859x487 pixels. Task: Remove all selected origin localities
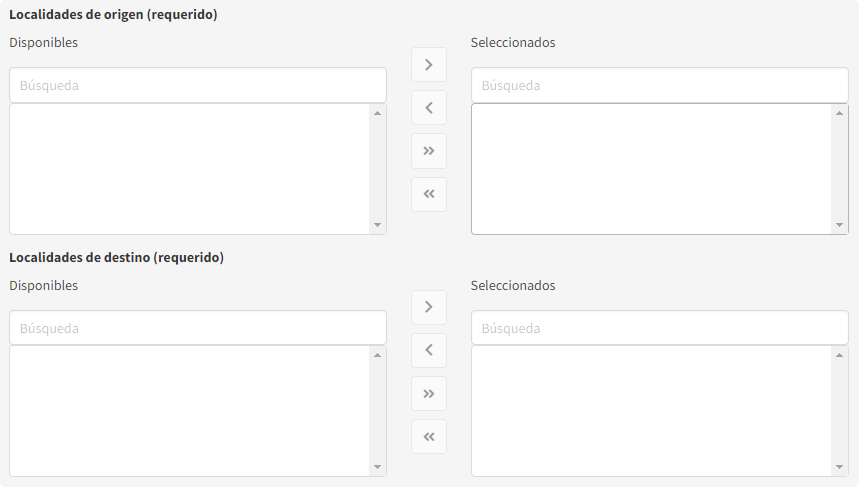pos(429,194)
